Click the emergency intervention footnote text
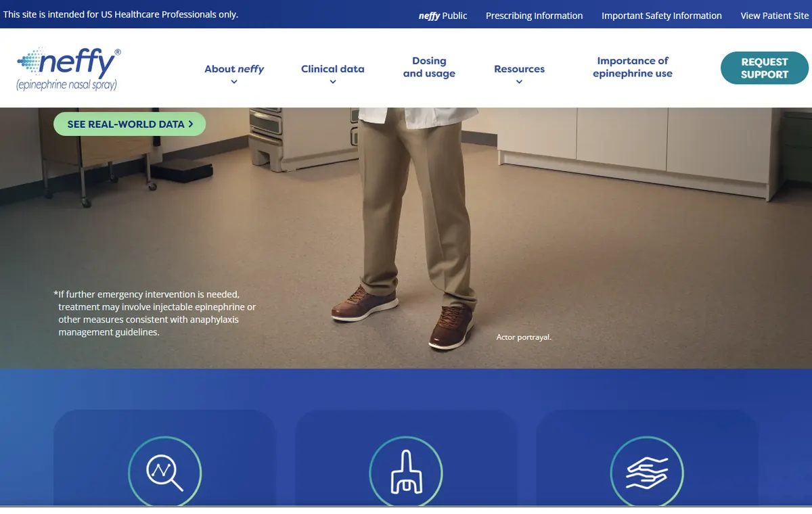The image size is (812, 514). pyautogui.click(x=155, y=313)
